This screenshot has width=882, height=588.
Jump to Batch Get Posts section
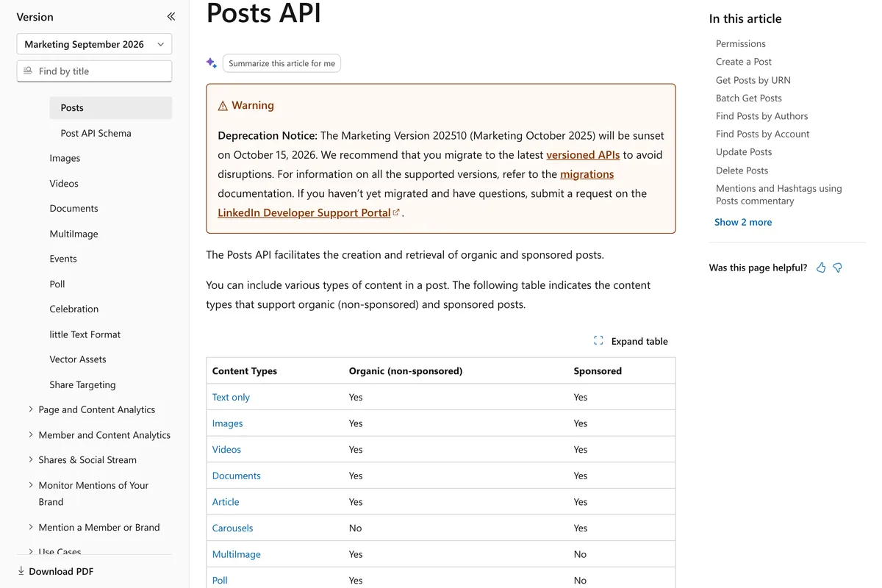(x=749, y=98)
